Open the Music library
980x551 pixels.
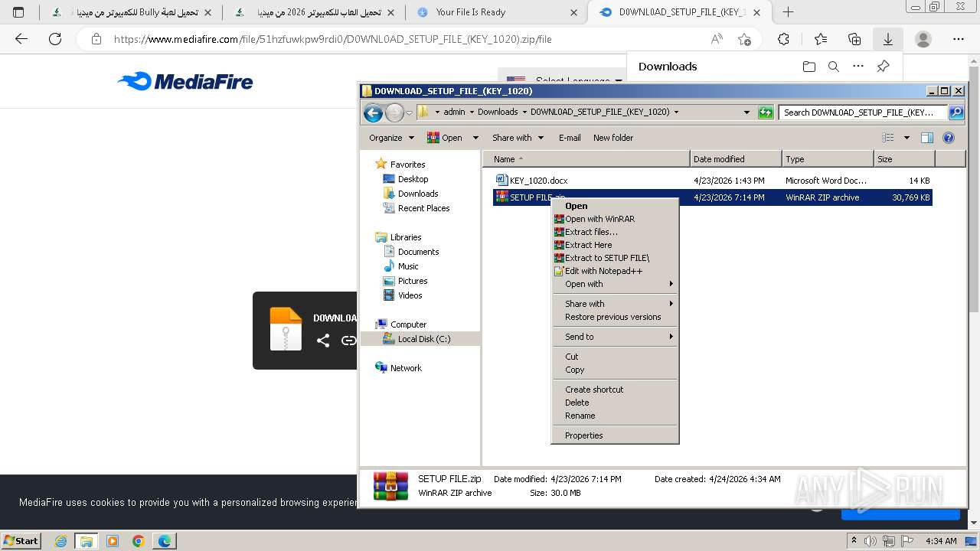(408, 266)
